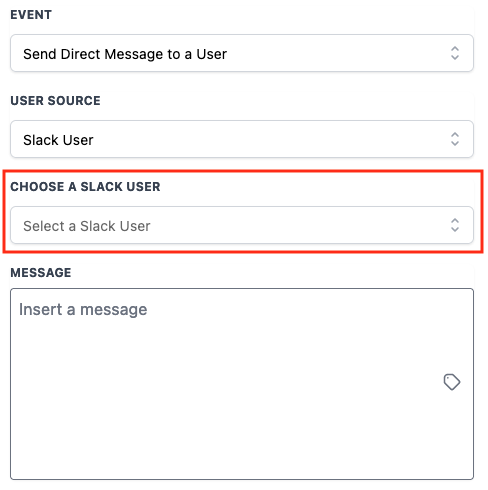Open the Event dropdown
Viewport: 488px width, 490px height.
point(242,53)
